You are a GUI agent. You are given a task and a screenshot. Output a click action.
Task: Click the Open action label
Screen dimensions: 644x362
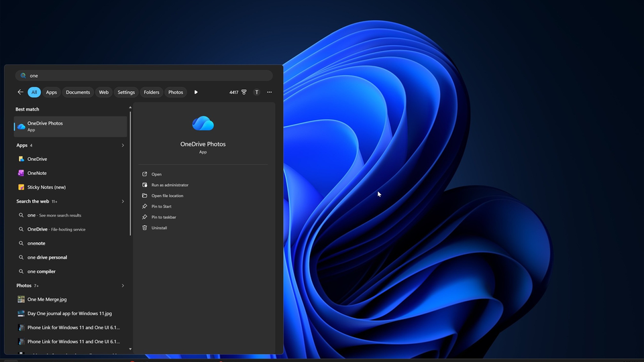[x=156, y=174]
